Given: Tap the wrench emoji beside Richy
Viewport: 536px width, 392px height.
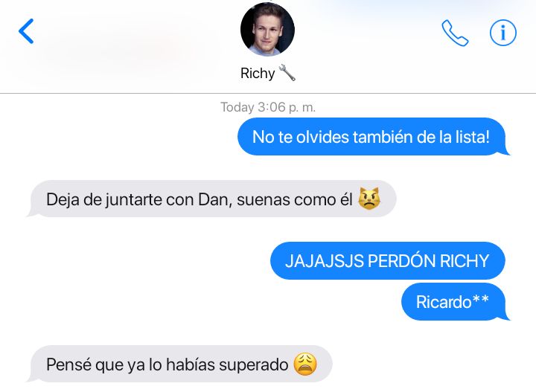Looking at the screenshot, I should click(x=287, y=73).
